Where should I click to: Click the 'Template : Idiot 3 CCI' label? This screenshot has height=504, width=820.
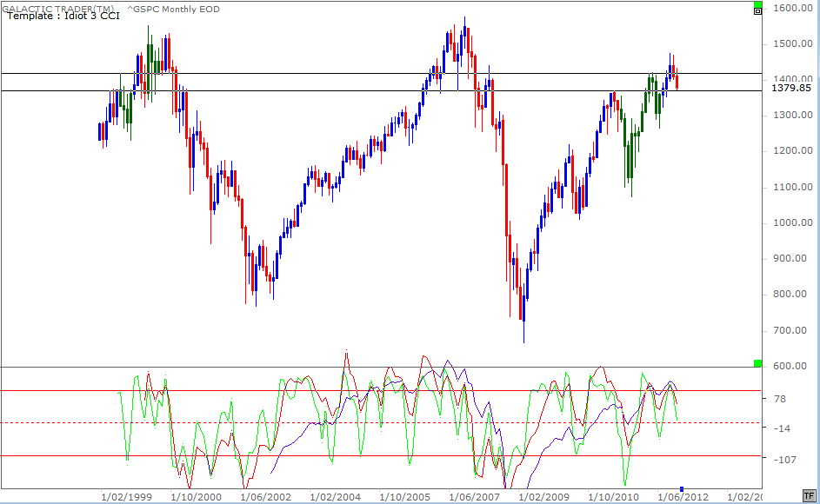tap(63, 16)
